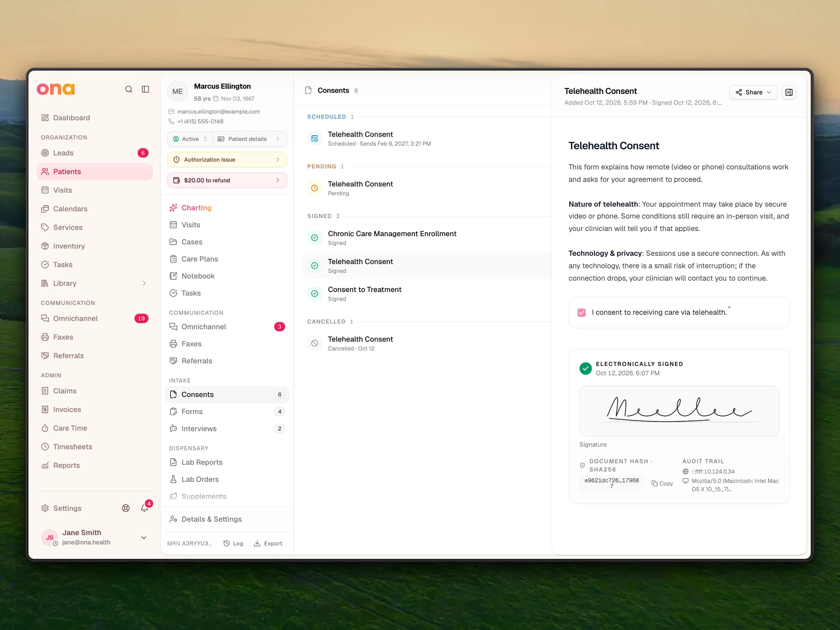The image size is (840, 630).
Task: Open patient Care Plans tab
Action: point(227,259)
